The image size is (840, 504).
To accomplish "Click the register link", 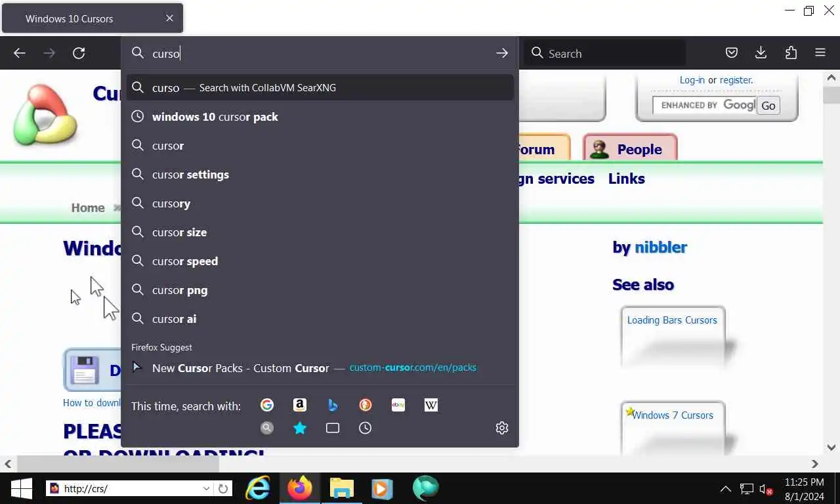I will pos(736,80).
